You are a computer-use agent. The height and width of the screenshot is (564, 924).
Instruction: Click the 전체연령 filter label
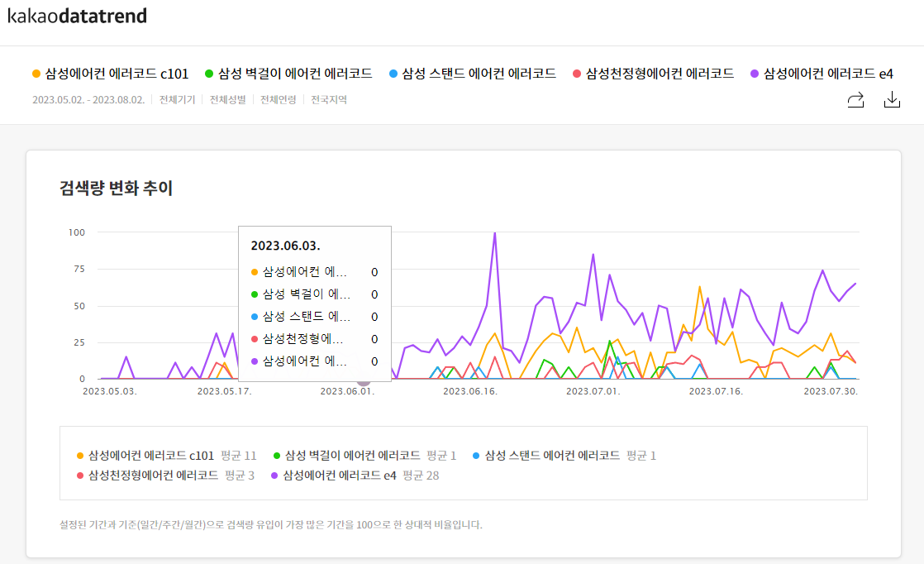(279, 99)
